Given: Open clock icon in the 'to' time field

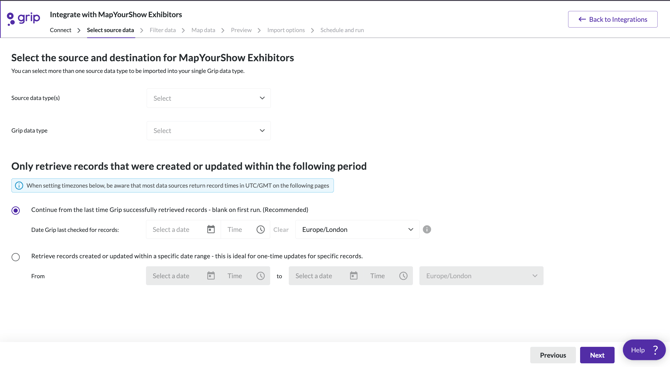Looking at the screenshot, I should pyautogui.click(x=403, y=276).
